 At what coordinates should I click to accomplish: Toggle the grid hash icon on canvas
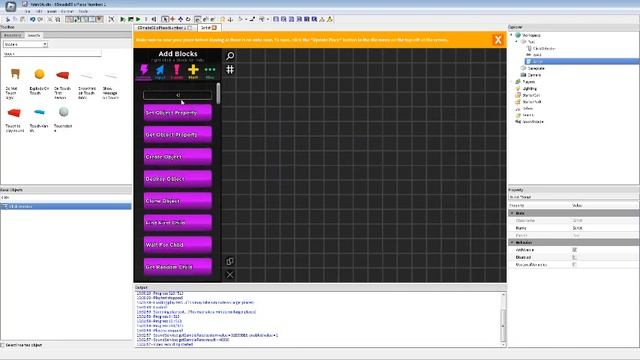tap(230, 69)
